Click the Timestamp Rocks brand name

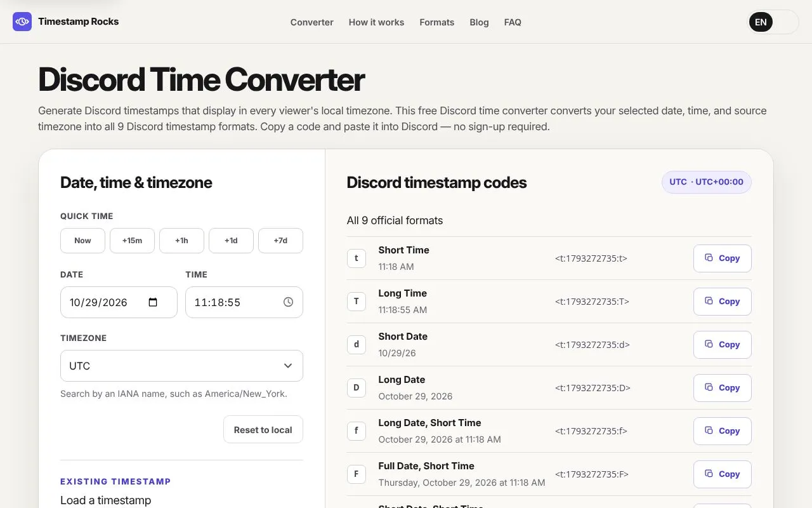click(79, 22)
